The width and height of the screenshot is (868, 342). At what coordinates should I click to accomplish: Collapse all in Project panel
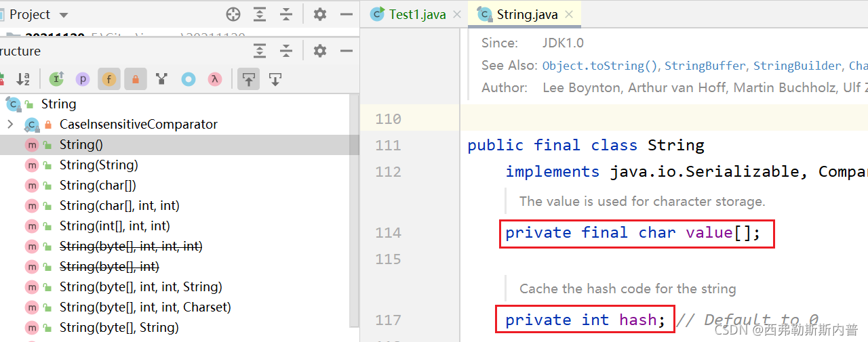pos(286,14)
